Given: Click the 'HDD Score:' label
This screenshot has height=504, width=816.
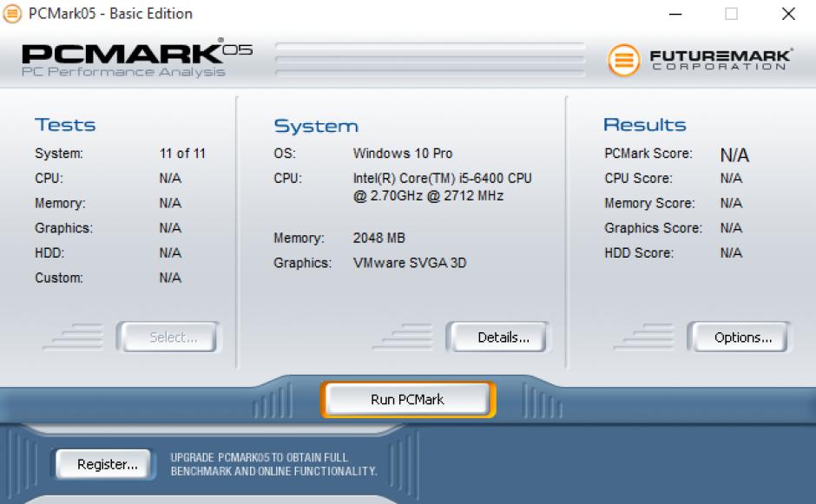Looking at the screenshot, I should (639, 252).
